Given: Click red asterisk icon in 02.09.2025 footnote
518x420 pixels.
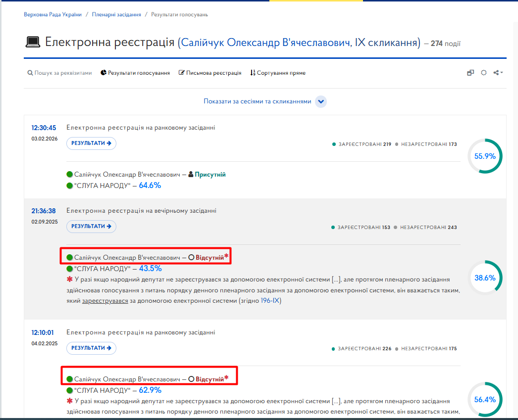Looking at the screenshot, I should [69, 280].
